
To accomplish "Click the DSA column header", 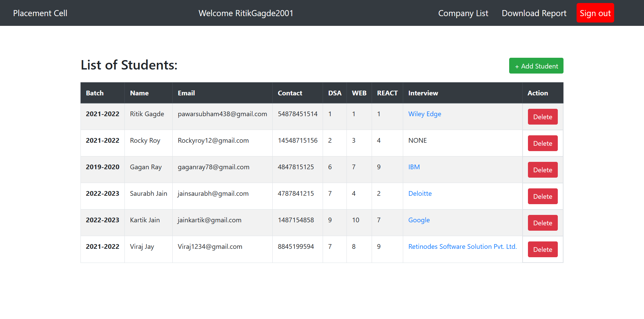I will pyautogui.click(x=334, y=93).
